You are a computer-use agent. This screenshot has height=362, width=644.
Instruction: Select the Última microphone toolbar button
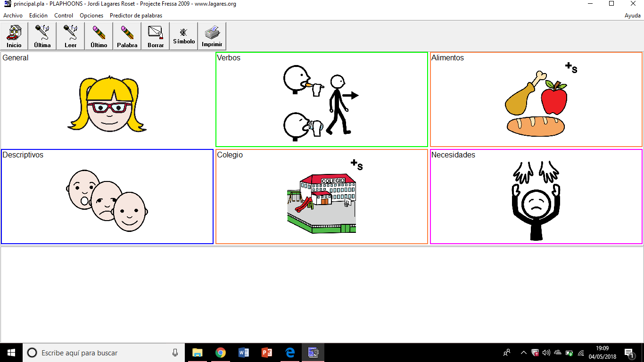click(x=42, y=36)
